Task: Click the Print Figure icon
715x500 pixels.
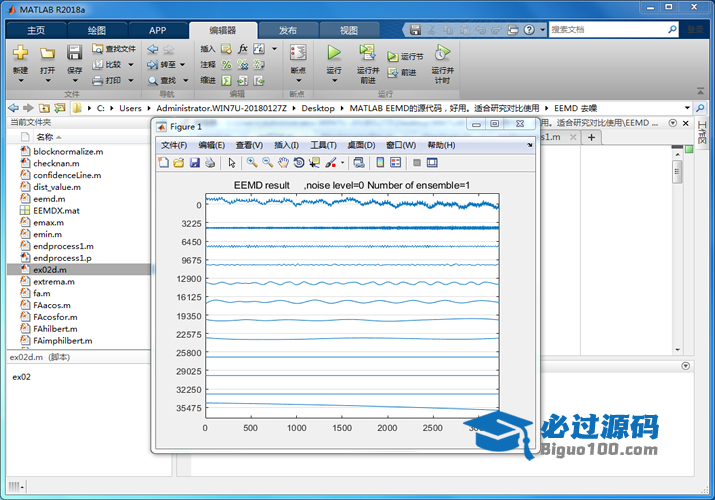Action: tap(210, 162)
